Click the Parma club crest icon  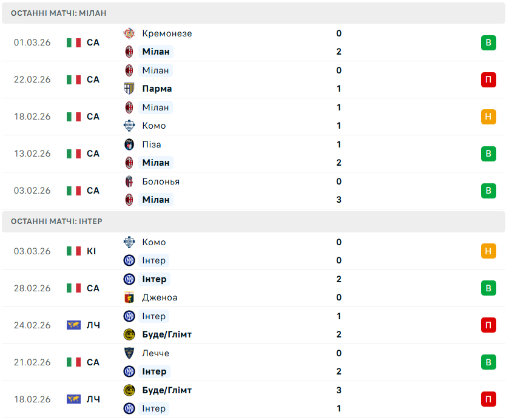(x=129, y=89)
